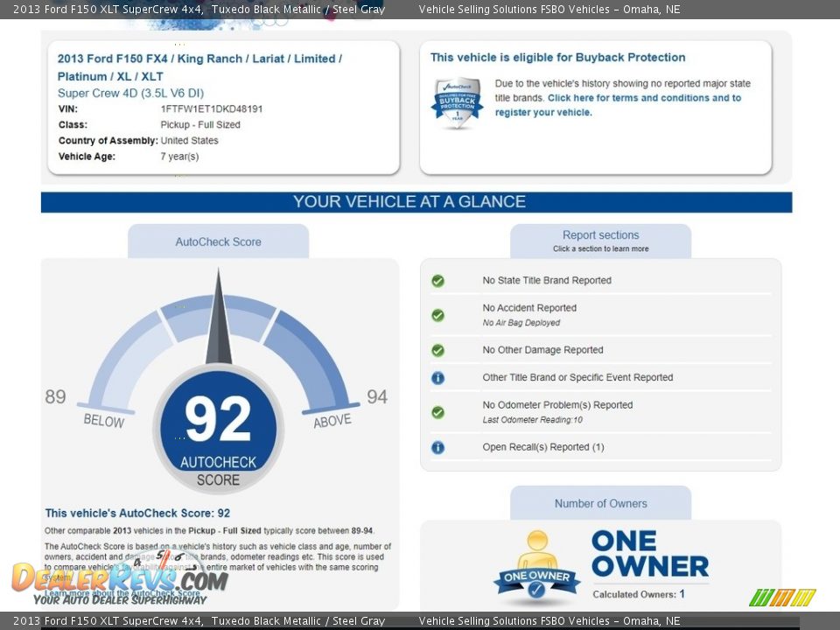Click the United States assembly country value
840x630 pixels.
(190, 140)
